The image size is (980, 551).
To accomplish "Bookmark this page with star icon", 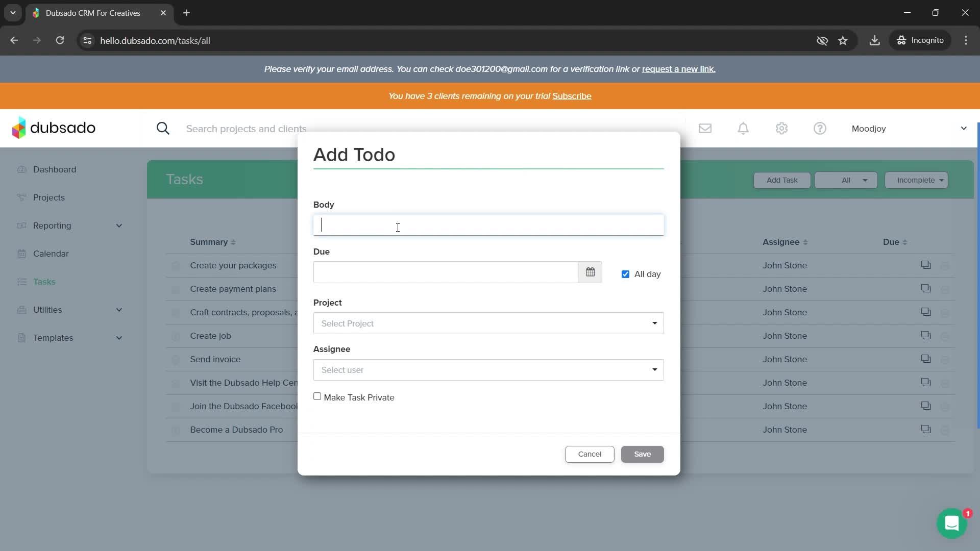I will coord(843,40).
